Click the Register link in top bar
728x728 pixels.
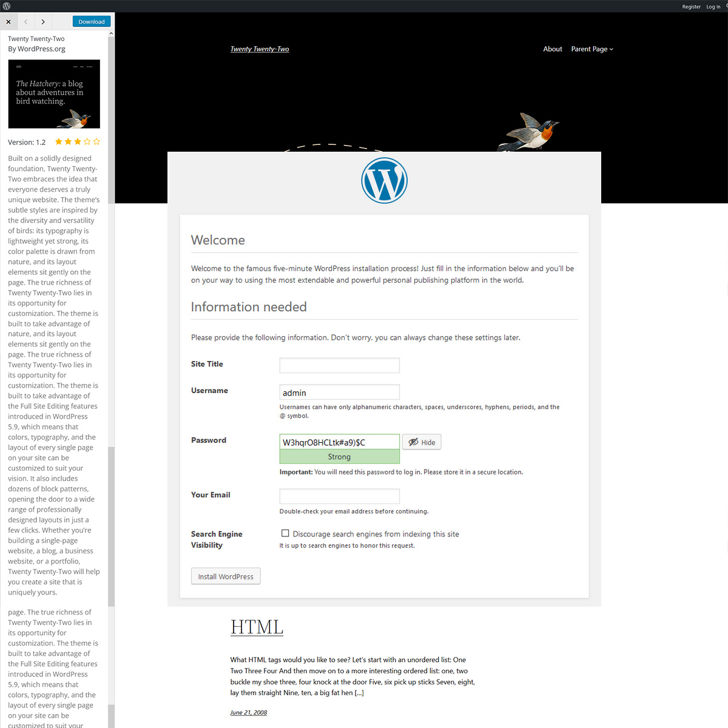pyautogui.click(x=691, y=7)
